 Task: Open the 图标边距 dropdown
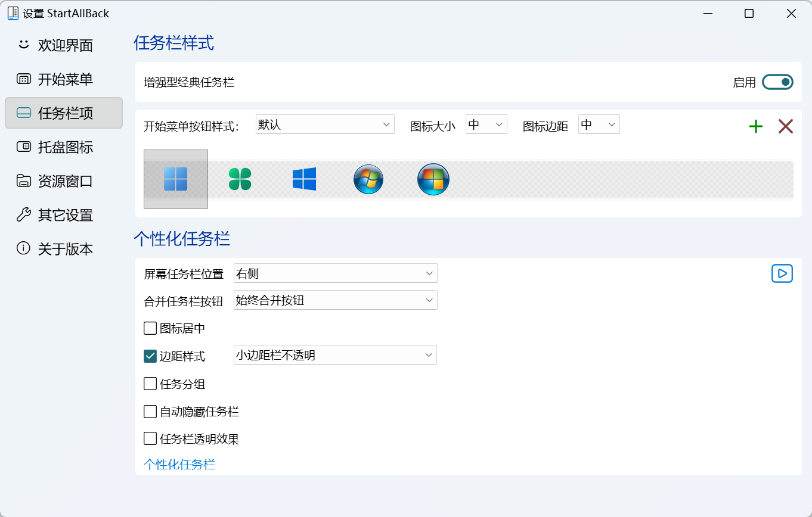599,124
